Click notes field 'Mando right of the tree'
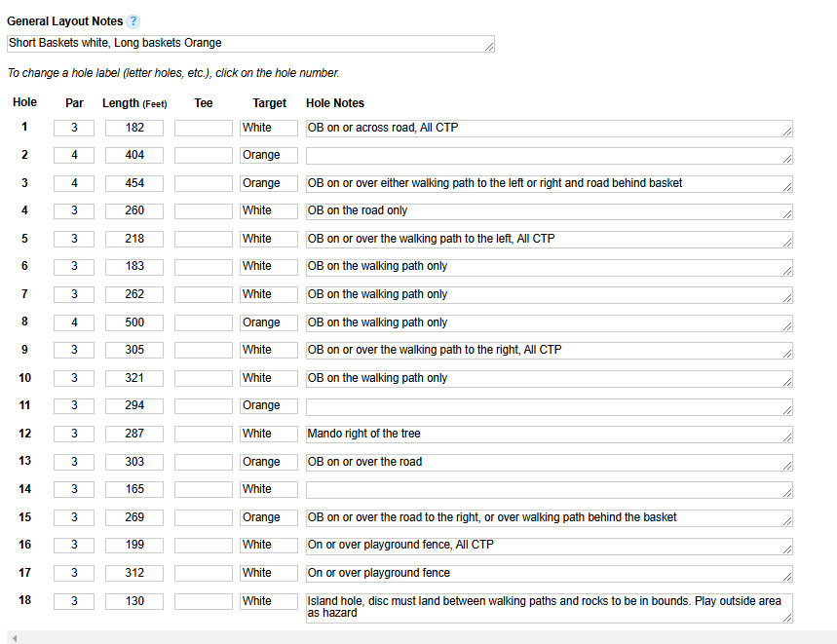837x644 pixels. 550,435
